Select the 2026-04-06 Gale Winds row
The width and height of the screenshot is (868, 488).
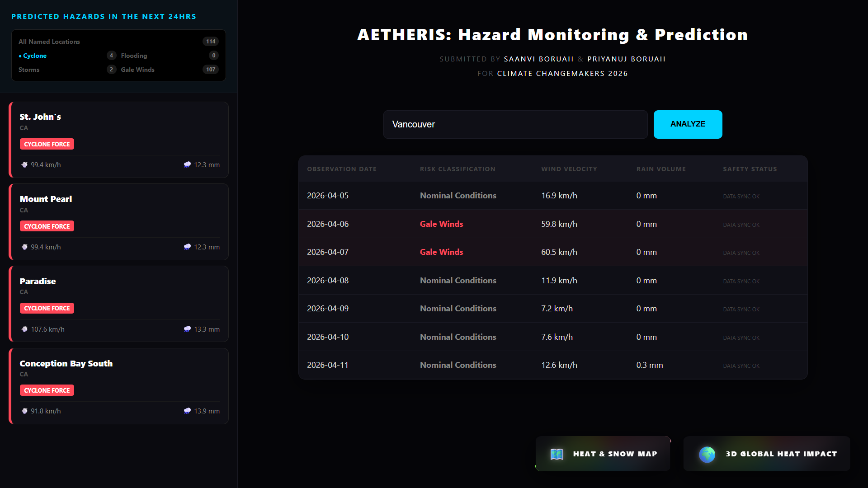(552, 224)
